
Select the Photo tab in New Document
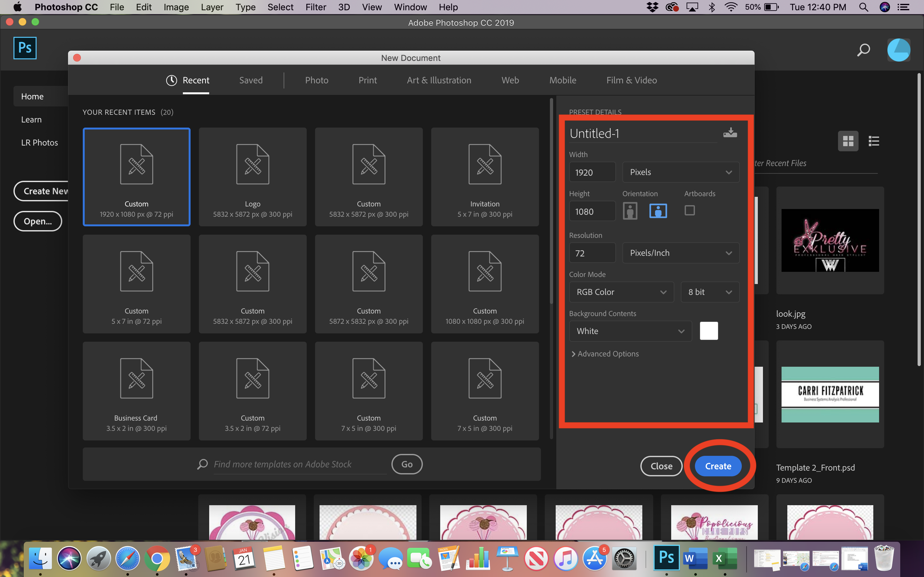317,80
